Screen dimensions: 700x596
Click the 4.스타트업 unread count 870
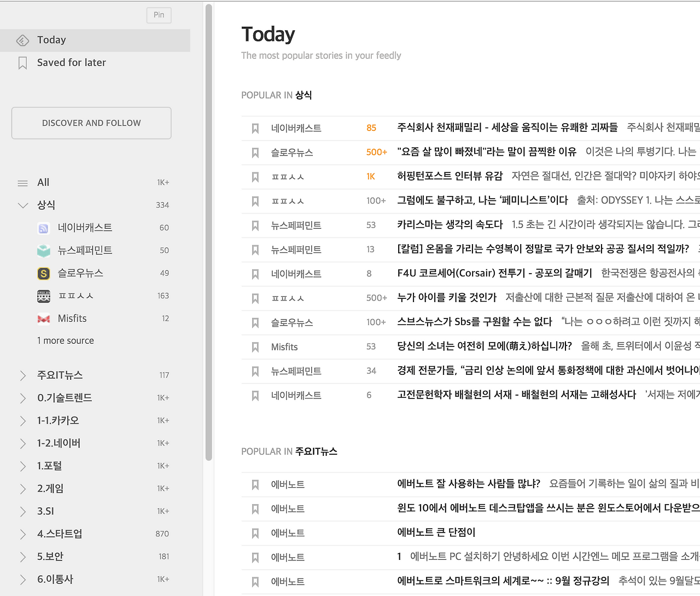pos(162,534)
